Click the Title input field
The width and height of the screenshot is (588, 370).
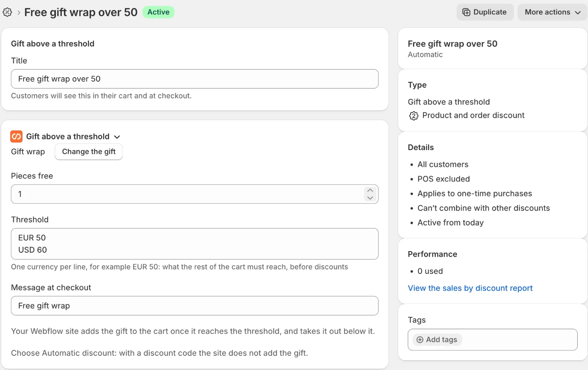click(194, 79)
